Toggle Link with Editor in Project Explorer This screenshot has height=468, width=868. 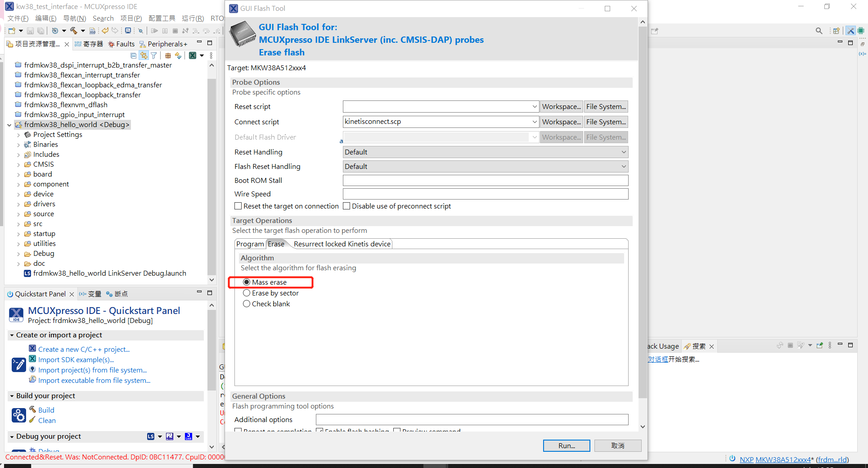click(x=144, y=55)
